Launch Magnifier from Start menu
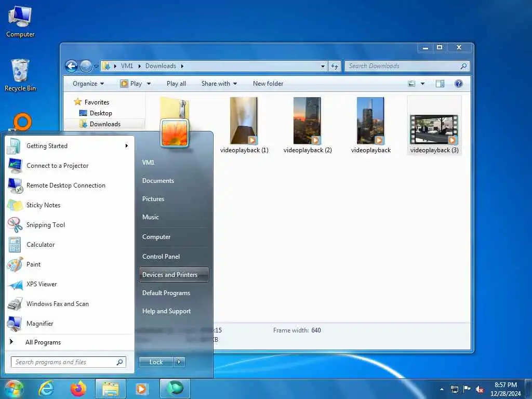This screenshot has height=399, width=532. [69, 323]
